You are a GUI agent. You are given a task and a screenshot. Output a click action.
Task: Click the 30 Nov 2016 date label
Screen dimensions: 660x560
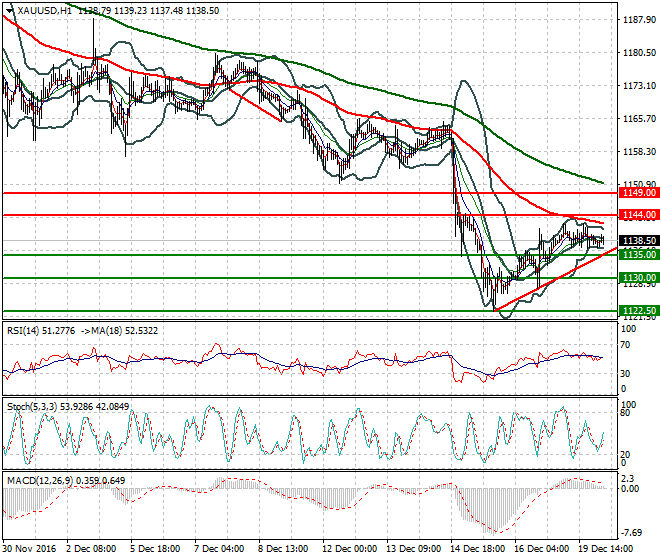click(x=29, y=549)
